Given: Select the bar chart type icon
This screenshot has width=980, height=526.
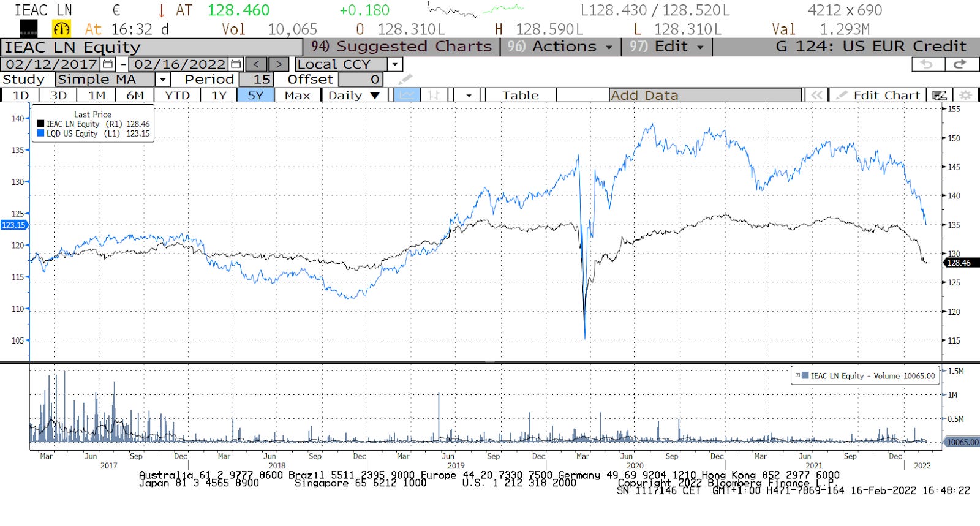Looking at the screenshot, I should coord(434,96).
